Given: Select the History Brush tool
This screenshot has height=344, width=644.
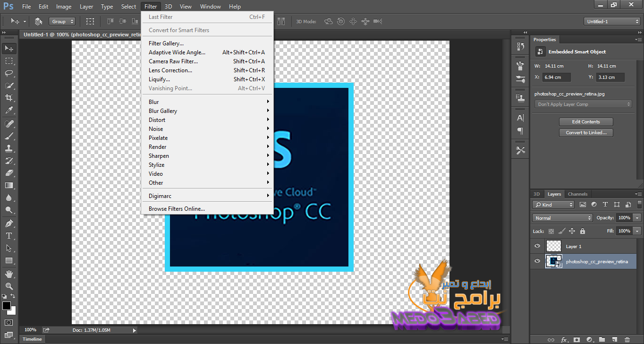Looking at the screenshot, I should pyautogui.click(x=9, y=161).
